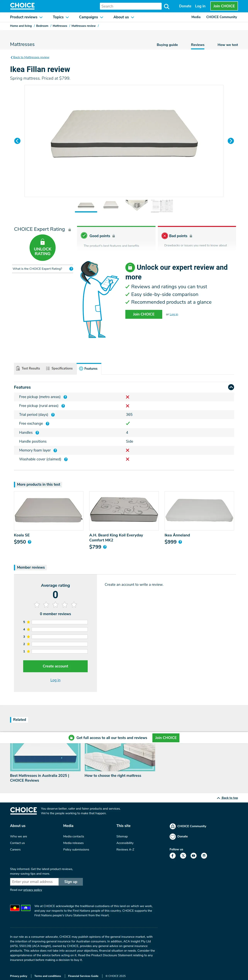Click Create account button
248x980 pixels.
click(x=55, y=666)
